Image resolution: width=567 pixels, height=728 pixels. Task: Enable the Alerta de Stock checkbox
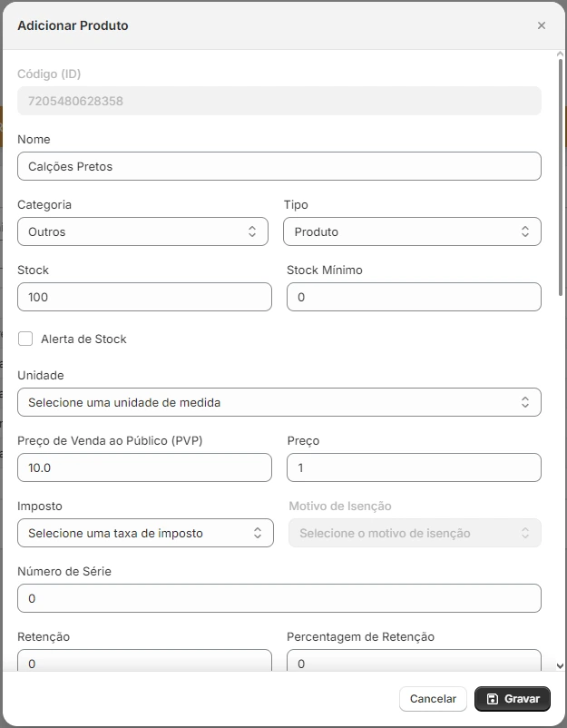point(24,339)
